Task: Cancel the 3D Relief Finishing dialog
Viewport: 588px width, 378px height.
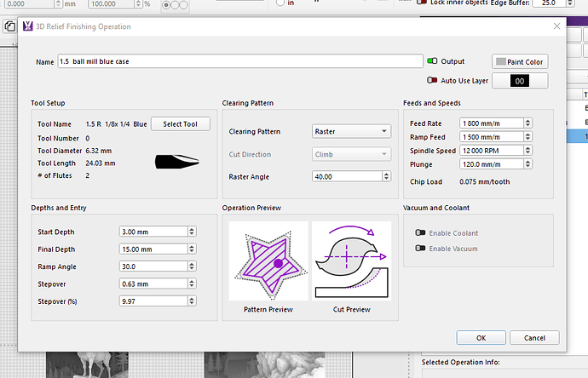Action: click(534, 338)
